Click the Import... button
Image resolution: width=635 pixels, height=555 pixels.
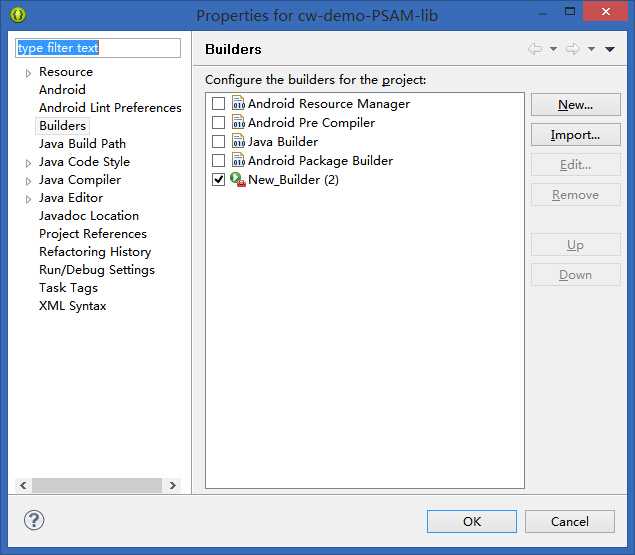tap(575, 134)
